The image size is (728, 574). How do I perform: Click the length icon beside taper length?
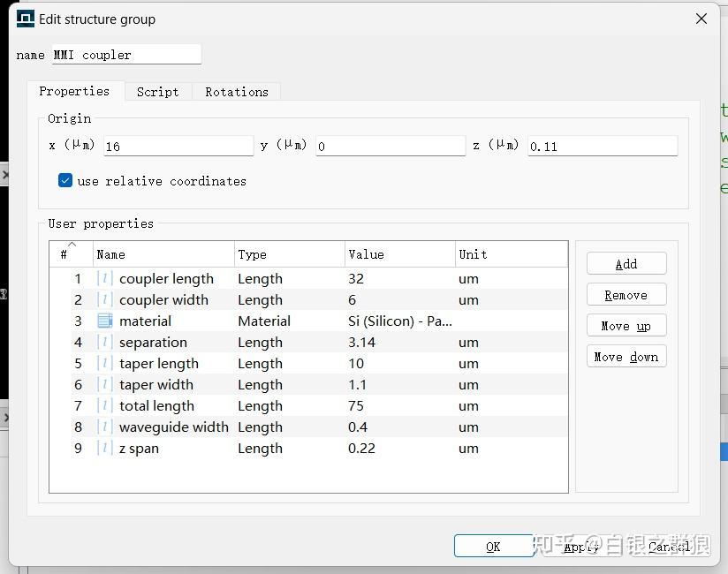pos(105,364)
